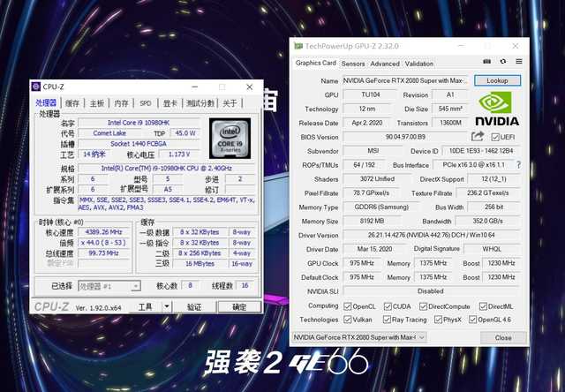Image resolution: width=565 pixels, height=392 pixels.
Task: Click the 确定 button in CPU-Z
Action: (239, 307)
